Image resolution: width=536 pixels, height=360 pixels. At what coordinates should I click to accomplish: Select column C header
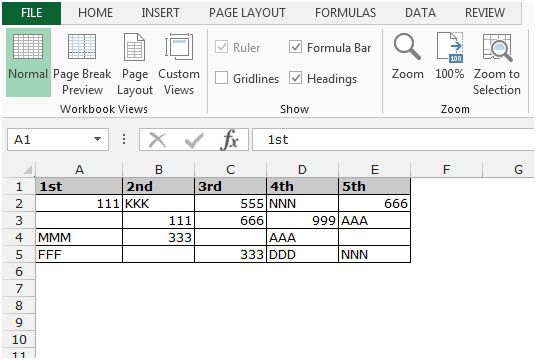230,169
